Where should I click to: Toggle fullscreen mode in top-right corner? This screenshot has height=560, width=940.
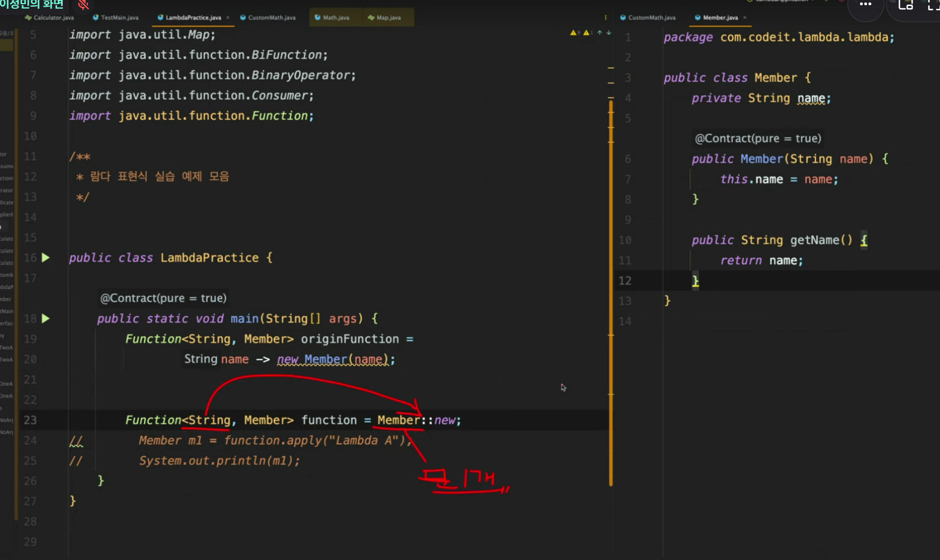tap(933, 5)
